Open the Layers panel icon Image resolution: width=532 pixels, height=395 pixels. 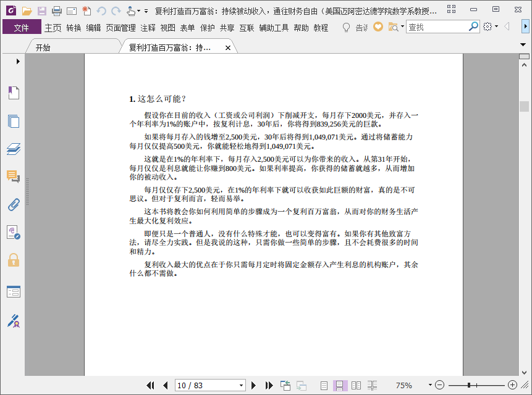pyautogui.click(x=14, y=149)
